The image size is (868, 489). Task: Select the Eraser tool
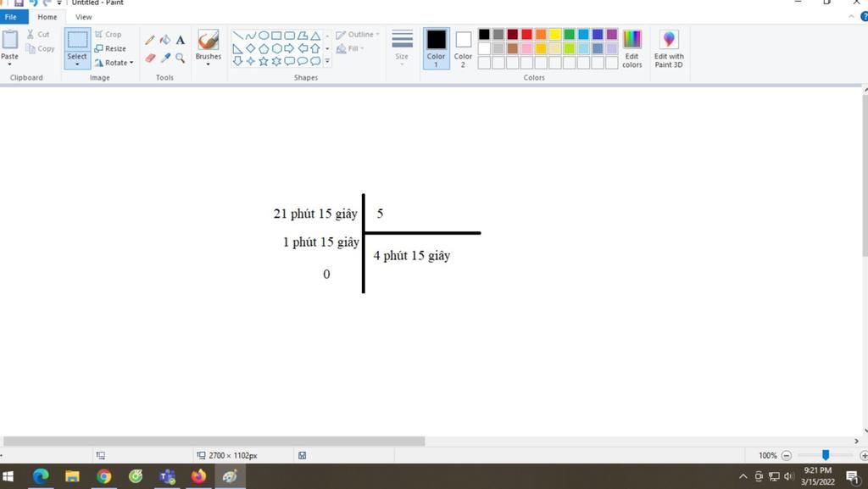(x=149, y=58)
